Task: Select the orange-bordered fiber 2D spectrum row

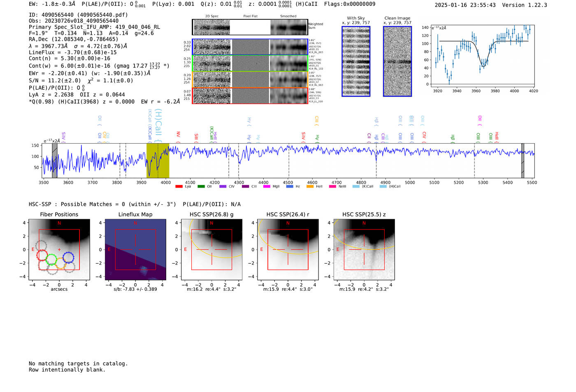Action: [250, 79]
